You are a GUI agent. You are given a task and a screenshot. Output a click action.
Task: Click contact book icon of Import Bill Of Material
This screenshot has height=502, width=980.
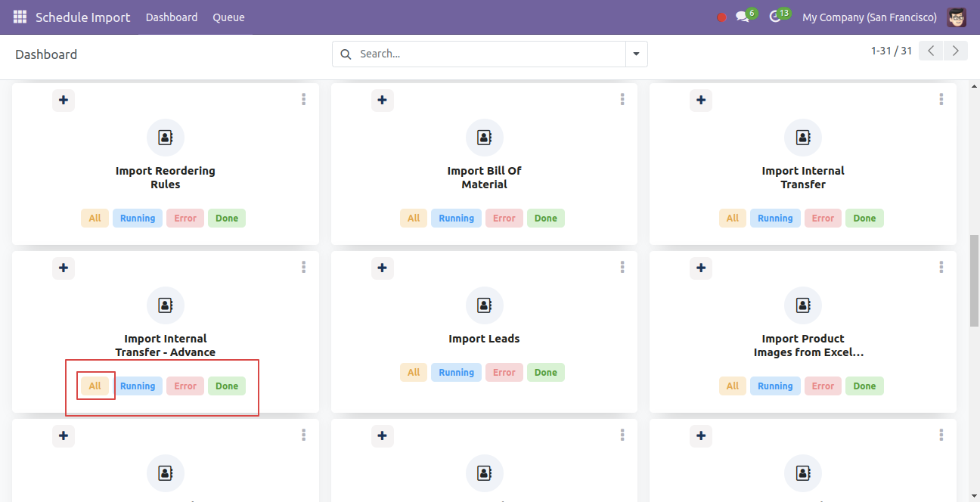pos(485,138)
